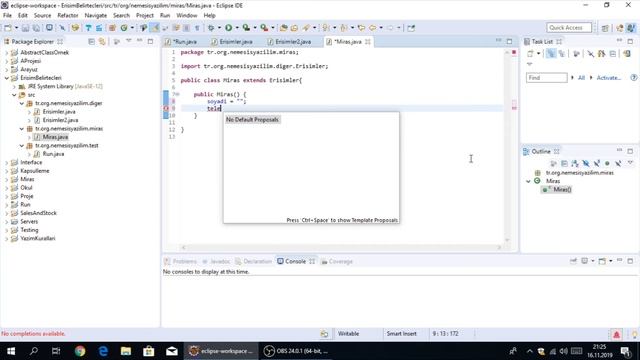
Task: Select Erisimler2.java in Package Explorer
Action: 60,120
